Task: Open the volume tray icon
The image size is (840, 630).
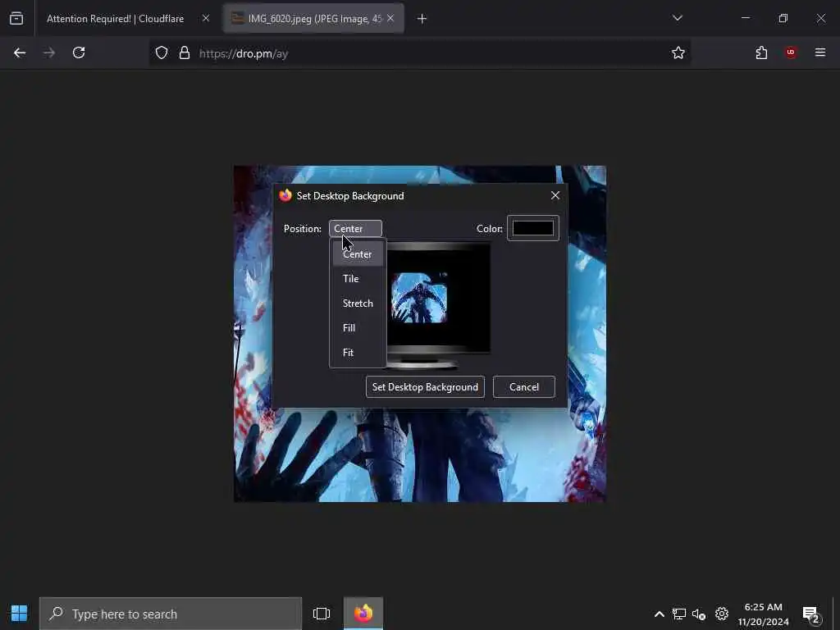Action: (699, 614)
